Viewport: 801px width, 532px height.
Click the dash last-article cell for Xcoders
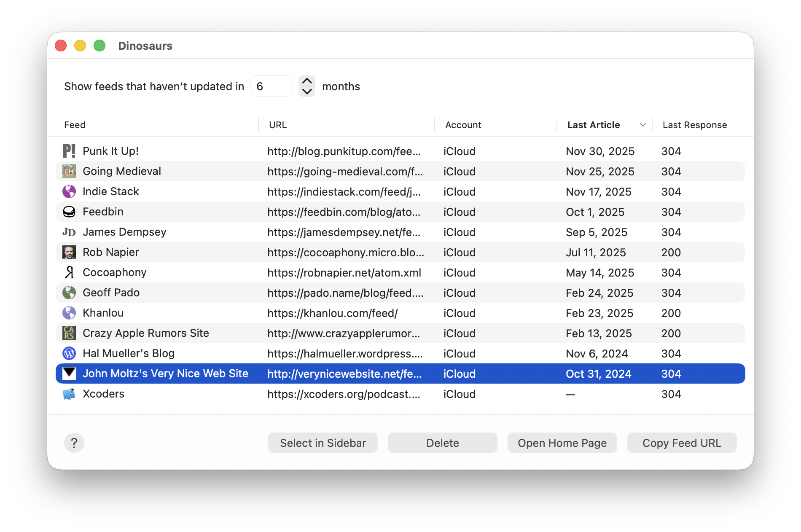pyautogui.click(x=570, y=395)
